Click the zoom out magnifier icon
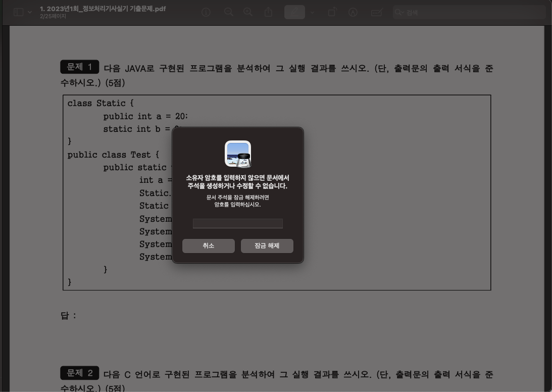 [x=228, y=12]
